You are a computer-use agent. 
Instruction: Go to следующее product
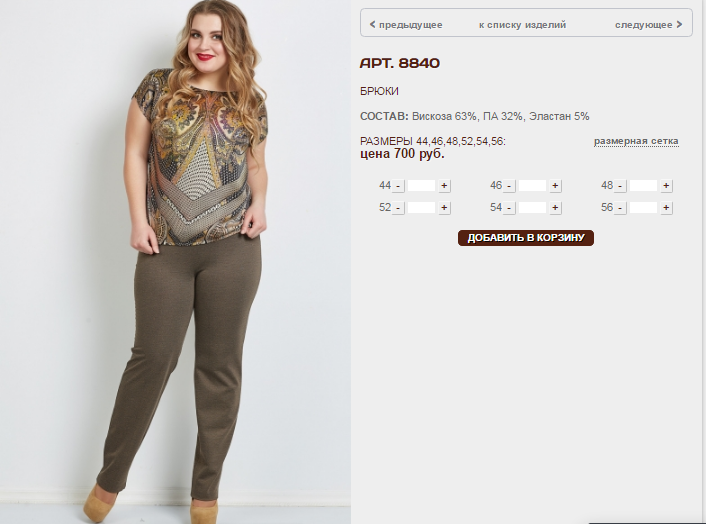[648, 25]
